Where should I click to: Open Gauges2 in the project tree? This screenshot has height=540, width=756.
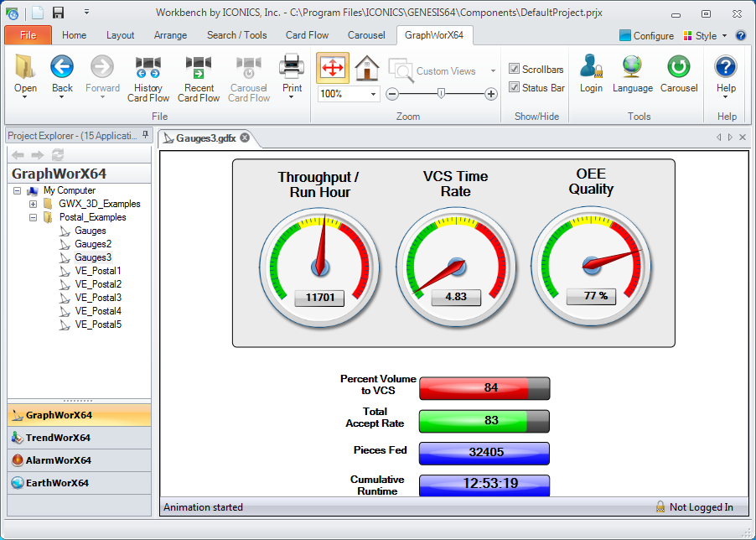click(93, 244)
